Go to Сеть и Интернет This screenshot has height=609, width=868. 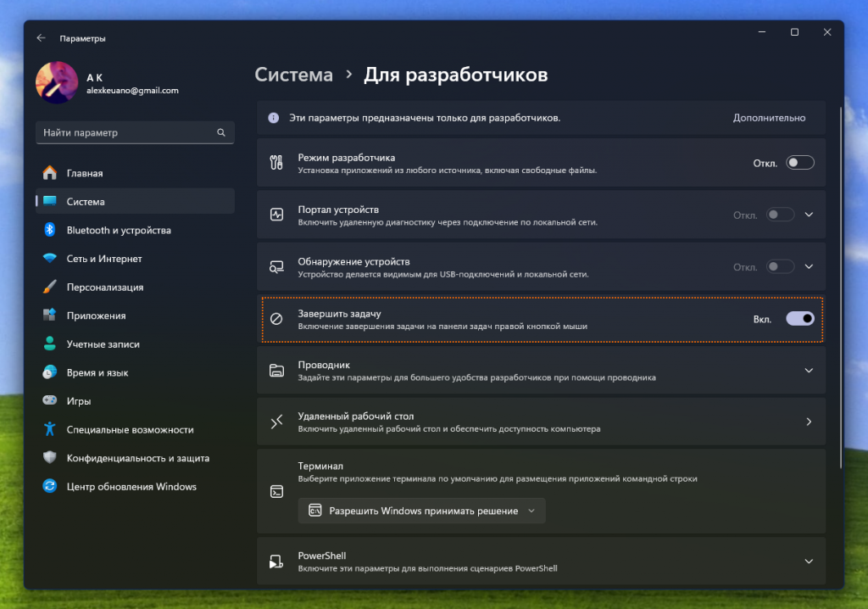tap(135, 258)
